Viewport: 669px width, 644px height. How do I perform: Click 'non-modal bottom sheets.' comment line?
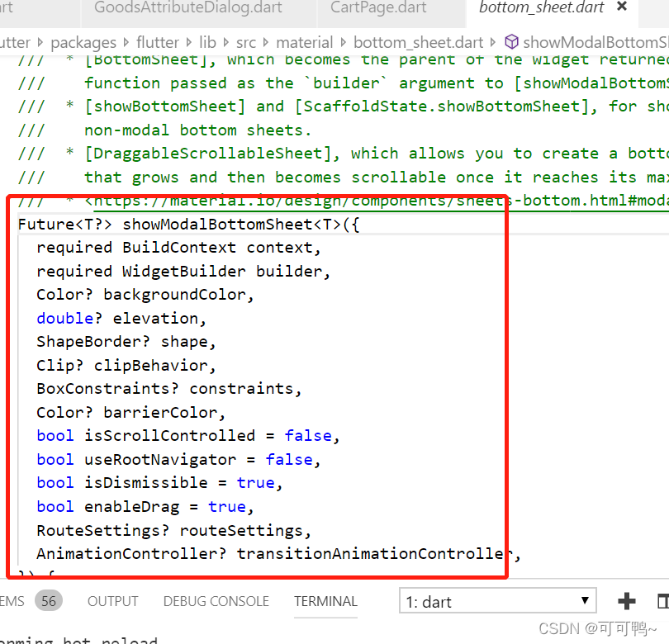[x=198, y=130]
